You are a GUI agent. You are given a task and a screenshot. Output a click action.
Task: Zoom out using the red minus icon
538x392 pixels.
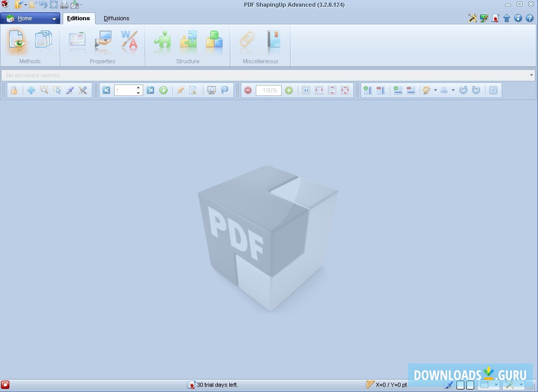click(248, 90)
